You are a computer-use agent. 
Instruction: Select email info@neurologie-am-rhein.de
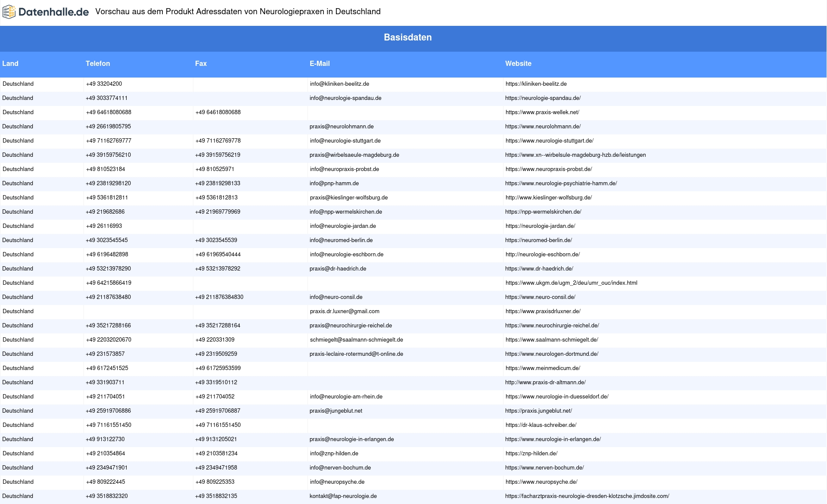pos(346,397)
